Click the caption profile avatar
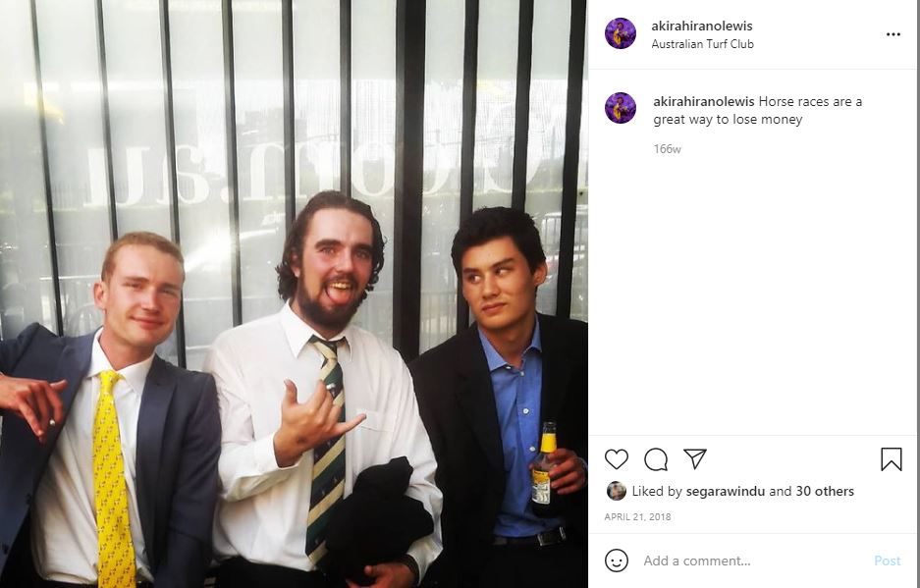The image size is (920, 588). click(x=621, y=108)
